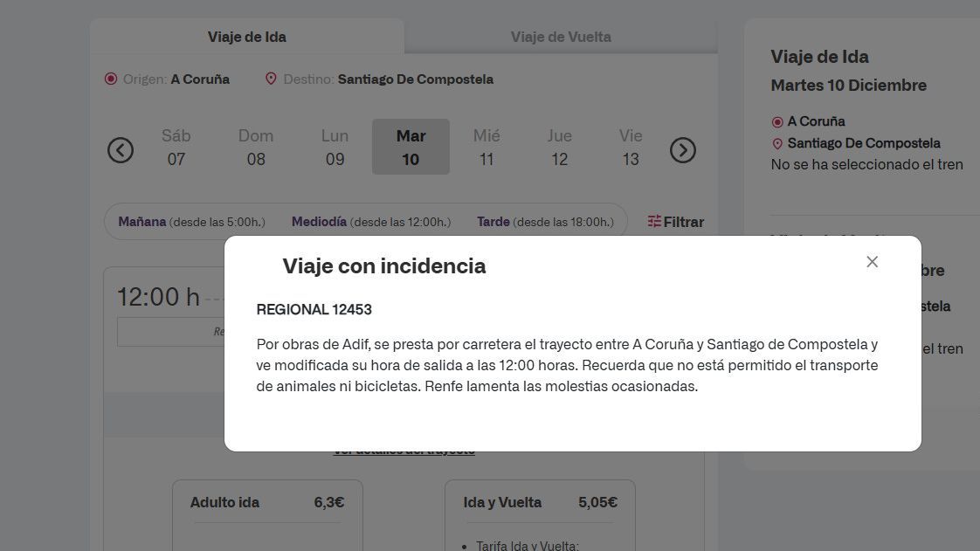The width and height of the screenshot is (980, 551).
Task: Click Viaje con incidencia heading
Action: coord(383,266)
